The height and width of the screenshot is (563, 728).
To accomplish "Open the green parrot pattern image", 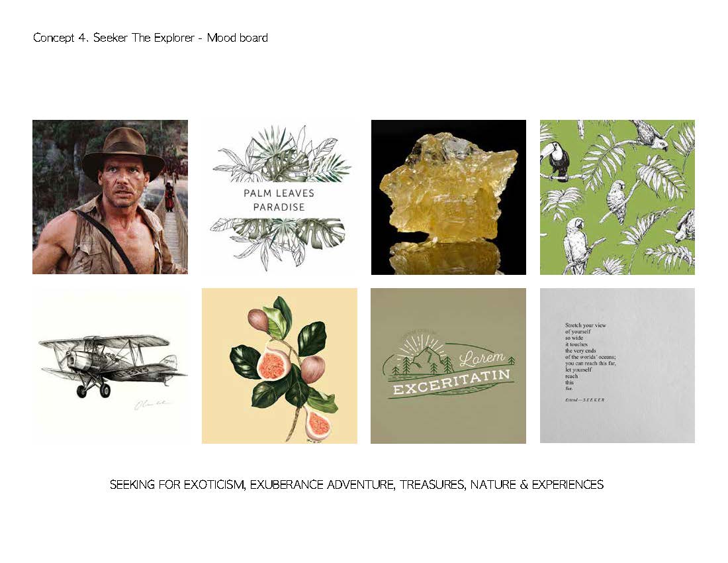I will [617, 197].
